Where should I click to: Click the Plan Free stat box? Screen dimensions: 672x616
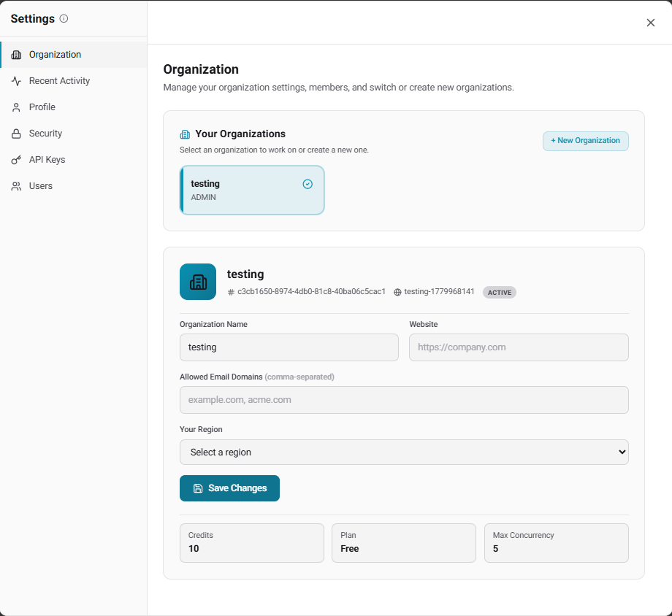(404, 543)
